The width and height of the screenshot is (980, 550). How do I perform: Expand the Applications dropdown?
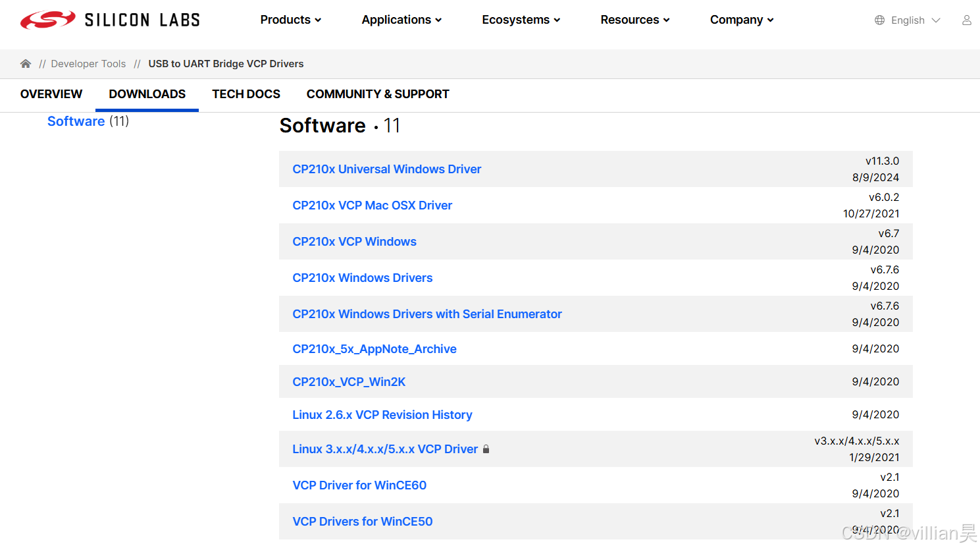[x=401, y=20]
